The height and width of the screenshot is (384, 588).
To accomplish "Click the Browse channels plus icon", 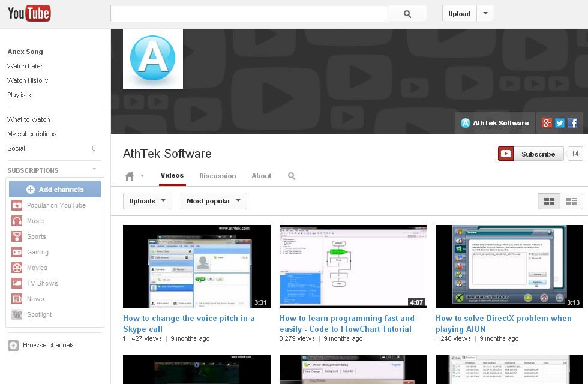I will coord(13,346).
